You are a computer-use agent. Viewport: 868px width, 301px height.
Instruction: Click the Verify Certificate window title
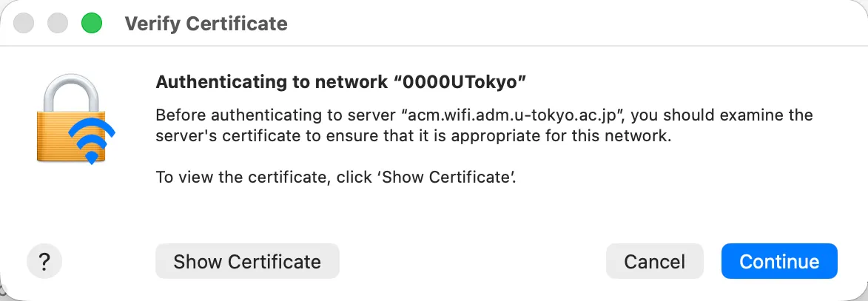tap(206, 24)
